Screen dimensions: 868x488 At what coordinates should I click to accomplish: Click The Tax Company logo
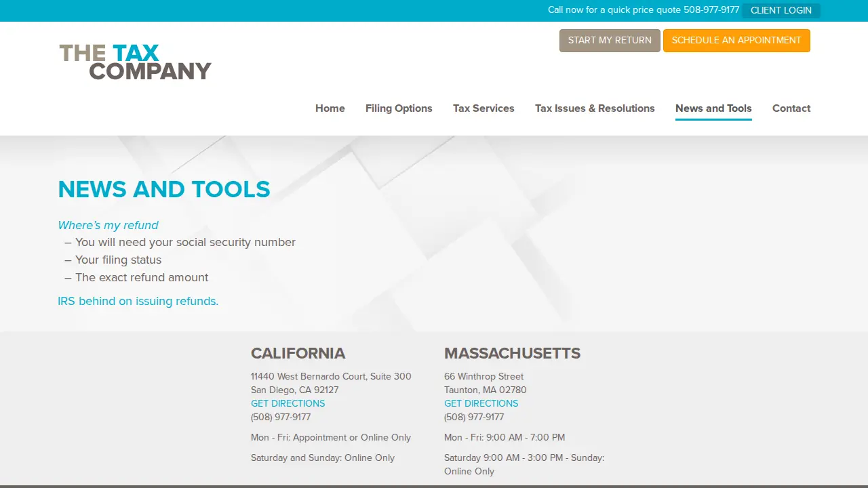(x=136, y=62)
